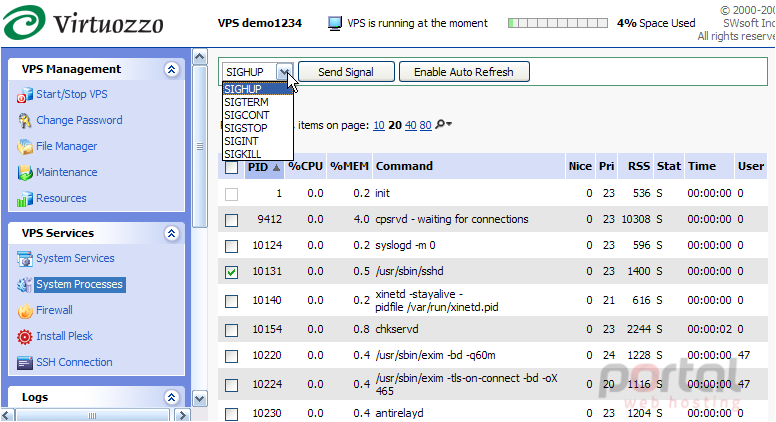Sort the table by Command column
The image size is (776, 422).
pyautogui.click(x=404, y=166)
